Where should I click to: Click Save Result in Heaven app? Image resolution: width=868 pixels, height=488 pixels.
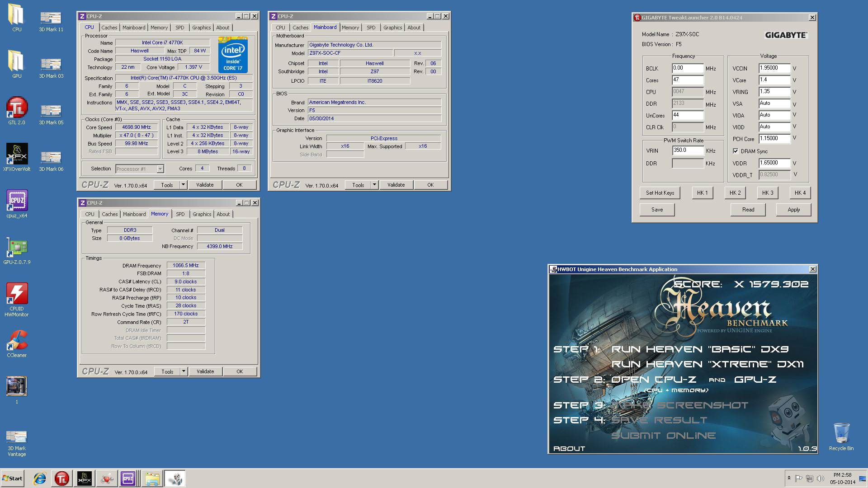[x=659, y=420]
